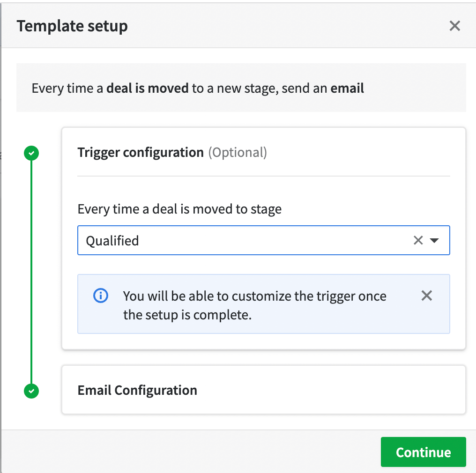Click the bold 'email' word in summary
Image resolution: width=476 pixels, height=473 pixels.
click(x=347, y=89)
